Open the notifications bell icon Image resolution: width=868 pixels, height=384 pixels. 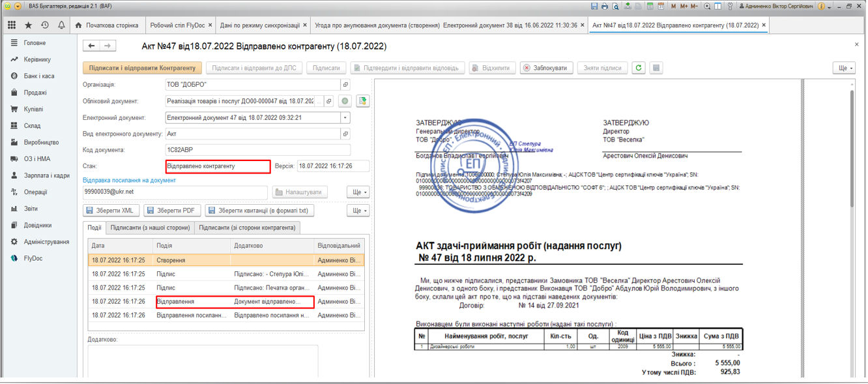pos(61,25)
